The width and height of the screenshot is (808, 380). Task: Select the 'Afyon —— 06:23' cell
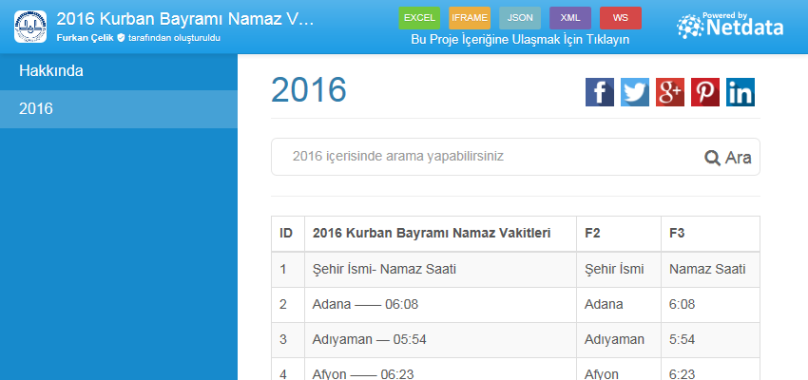[441, 369]
